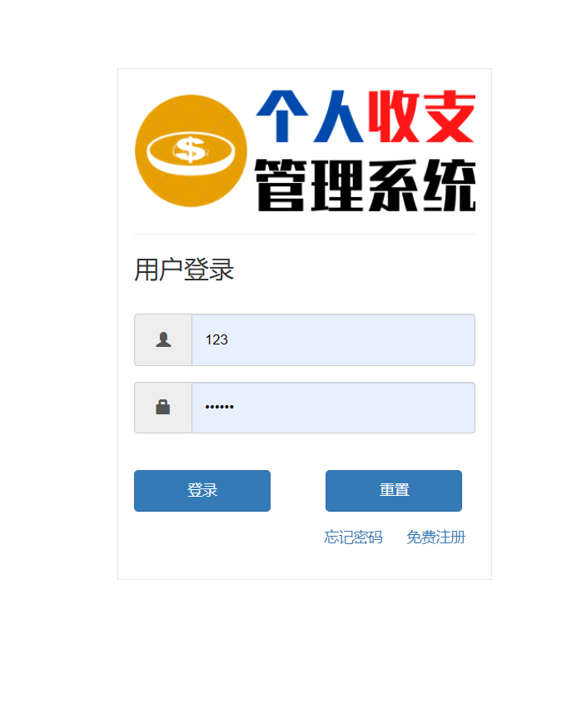Click the 登录 login button
The width and height of the screenshot is (582, 728).
[202, 491]
